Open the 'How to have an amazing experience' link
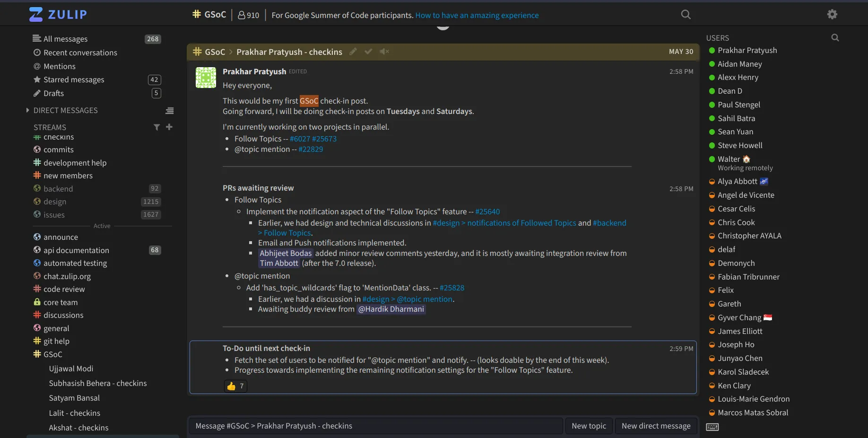Image resolution: width=868 pixels, height=438 pixels. tap(477, 15)
